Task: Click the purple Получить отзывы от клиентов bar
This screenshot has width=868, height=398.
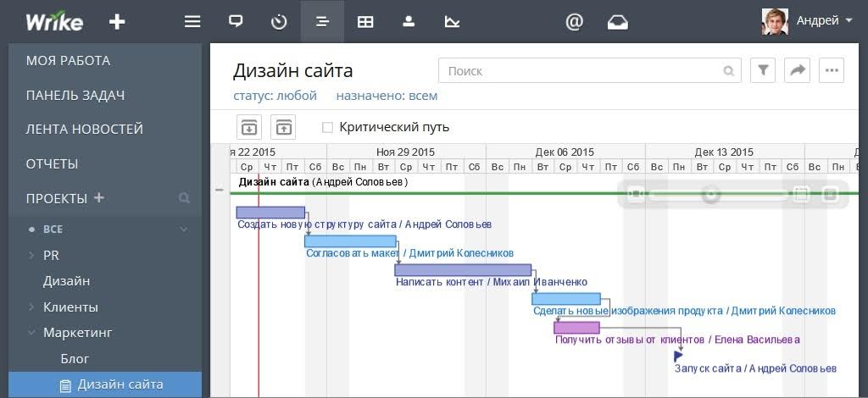Action: point(576,328)
